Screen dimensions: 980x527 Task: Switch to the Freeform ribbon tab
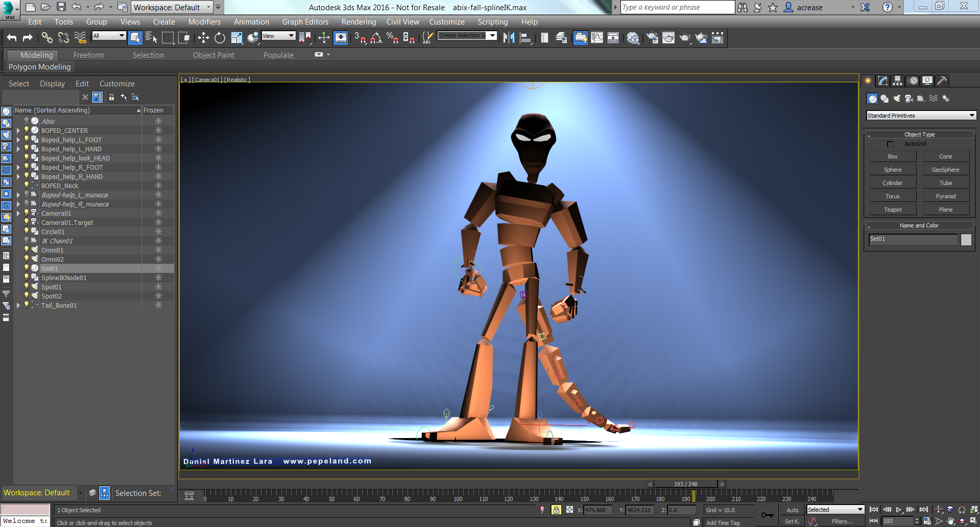[88, 55]
